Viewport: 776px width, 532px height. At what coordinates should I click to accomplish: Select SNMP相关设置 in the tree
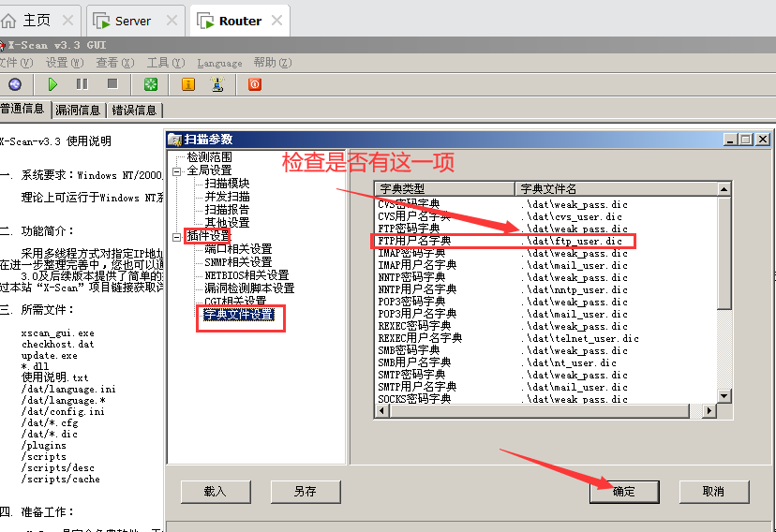238,262
